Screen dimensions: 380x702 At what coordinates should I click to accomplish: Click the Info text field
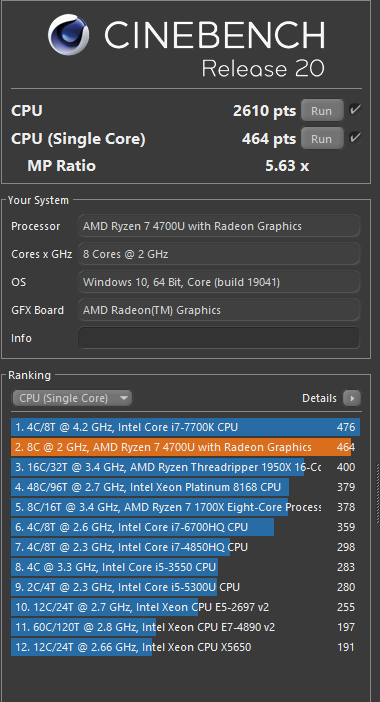(x=219, y=338)
